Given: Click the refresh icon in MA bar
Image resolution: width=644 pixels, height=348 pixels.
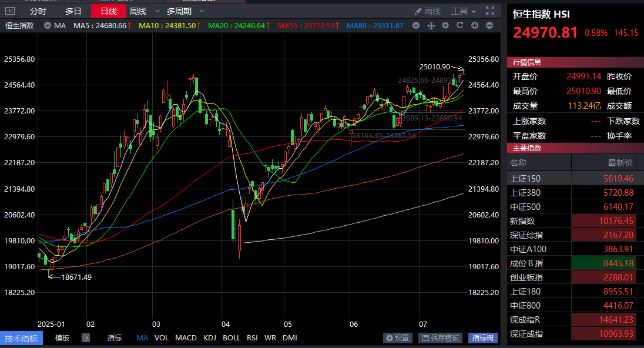Looking at the screenshot, I should 460,25.
